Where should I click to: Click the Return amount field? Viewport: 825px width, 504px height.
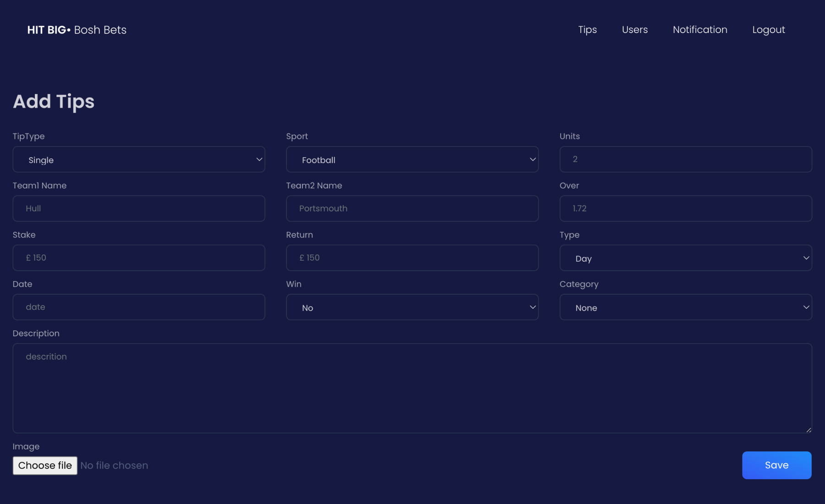[412, 258]
